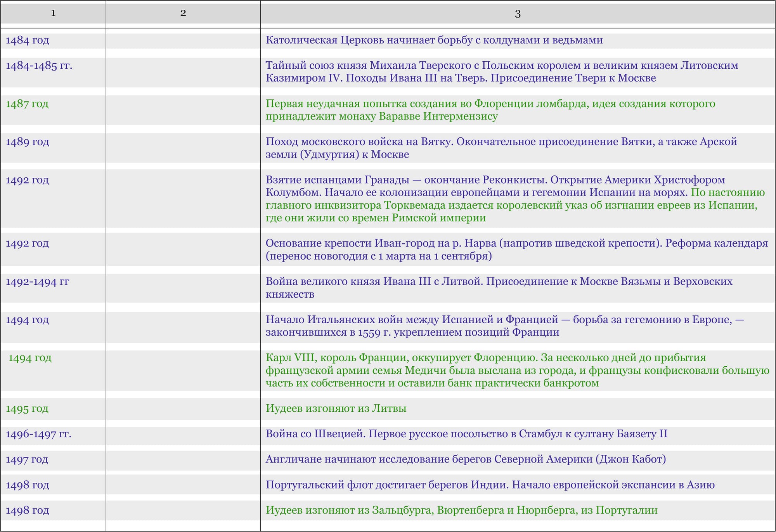Click the date cell '1484 год'
The image size is (776, 532).
(x=28, y=40)
